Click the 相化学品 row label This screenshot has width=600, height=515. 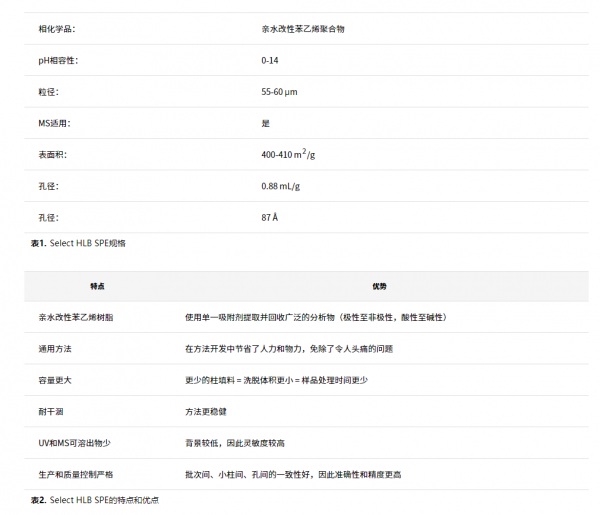point(56,29)
